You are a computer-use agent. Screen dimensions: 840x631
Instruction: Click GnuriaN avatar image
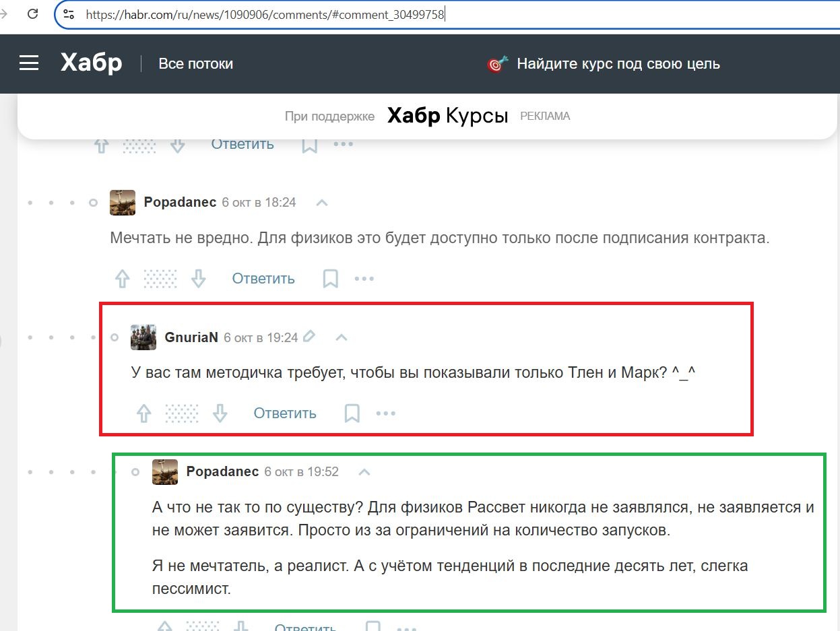pos(143,337)
